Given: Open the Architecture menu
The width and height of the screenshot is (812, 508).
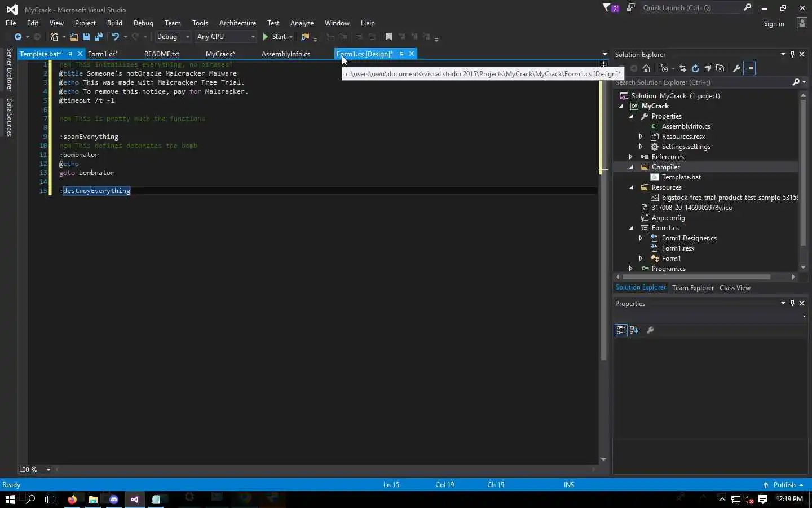Looking at the screenshot, I should (237, 23).
